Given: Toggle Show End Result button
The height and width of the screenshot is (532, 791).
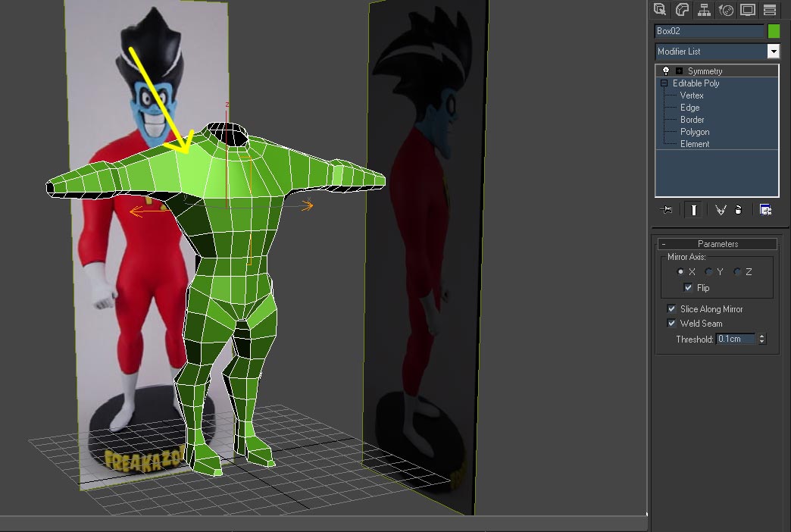Looking at the screenshot, I should (x=693, y=209).
